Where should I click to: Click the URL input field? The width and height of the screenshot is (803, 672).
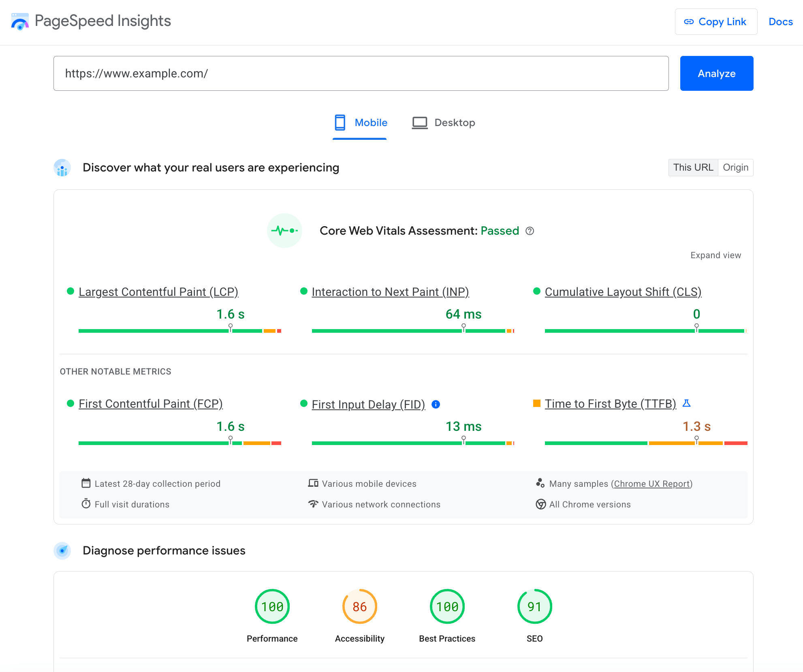tap(361, 73)
